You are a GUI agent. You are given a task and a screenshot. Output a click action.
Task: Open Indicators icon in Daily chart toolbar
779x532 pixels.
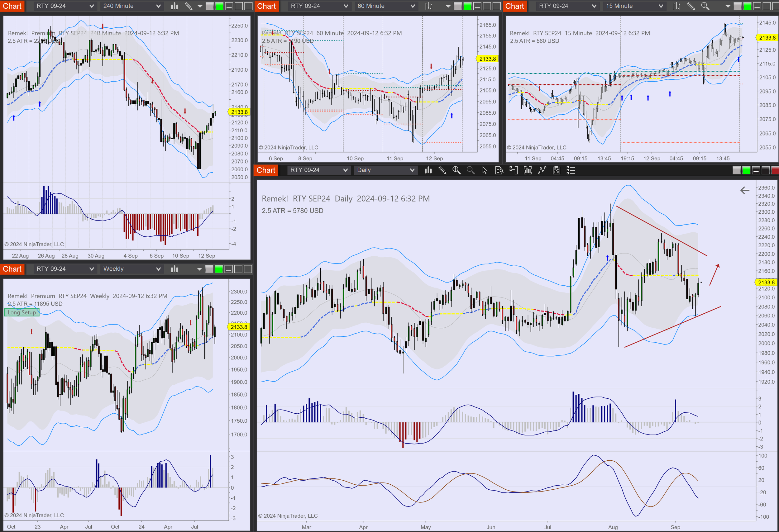(x=542, y=170)
